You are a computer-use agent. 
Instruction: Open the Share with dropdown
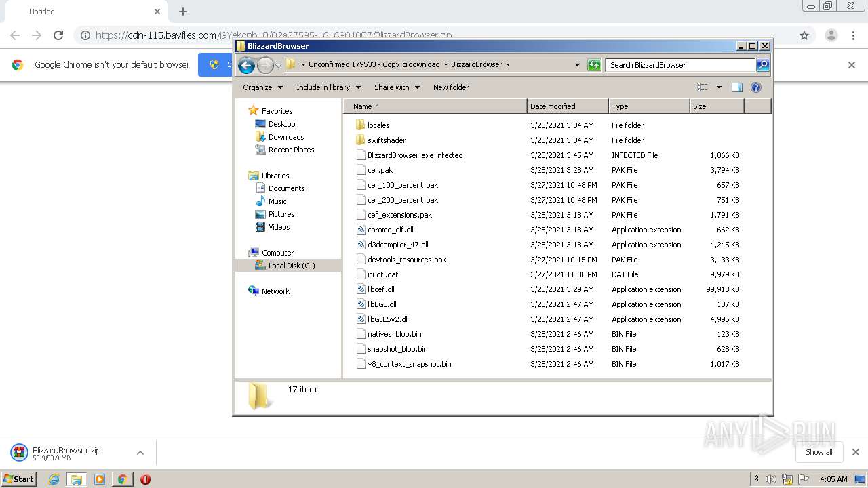[x=397, y=87]
